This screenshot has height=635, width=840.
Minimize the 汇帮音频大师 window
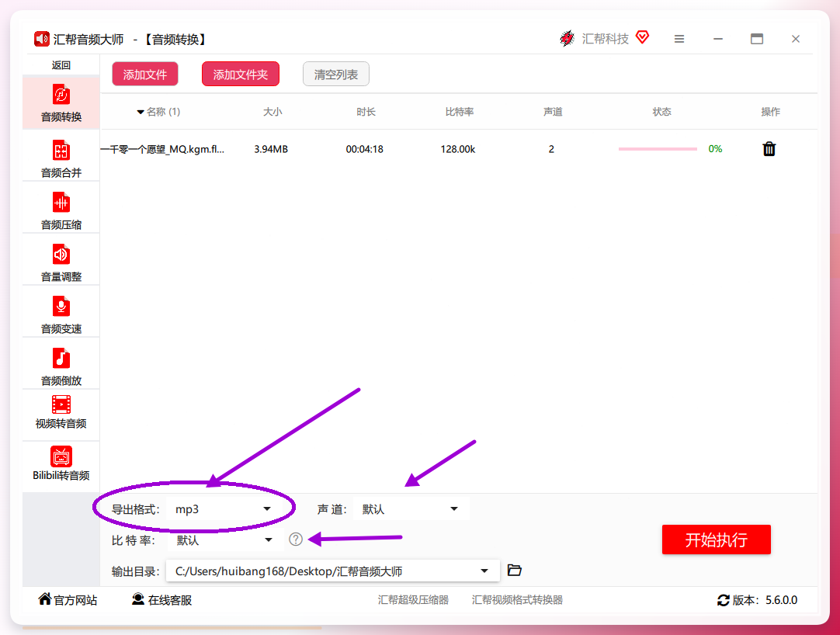[718, 39]
